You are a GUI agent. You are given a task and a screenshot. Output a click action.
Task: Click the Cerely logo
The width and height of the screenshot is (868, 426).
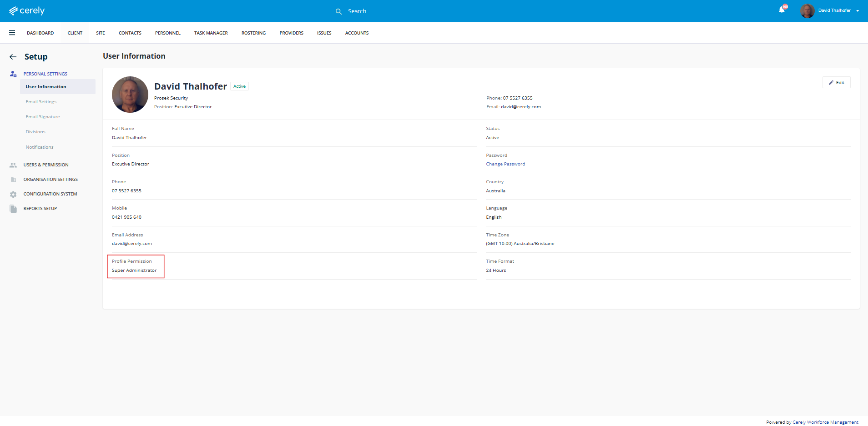[x=27, y=11]
